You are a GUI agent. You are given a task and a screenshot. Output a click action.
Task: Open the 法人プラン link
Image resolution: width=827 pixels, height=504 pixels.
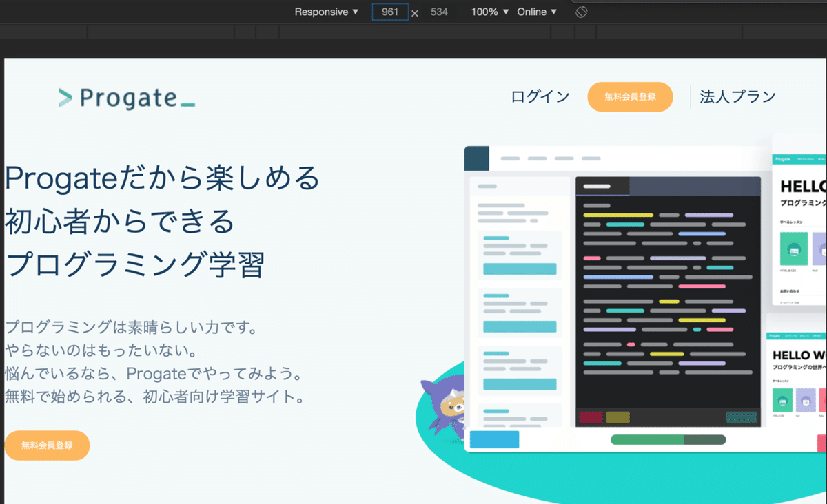tap(736, 97)
